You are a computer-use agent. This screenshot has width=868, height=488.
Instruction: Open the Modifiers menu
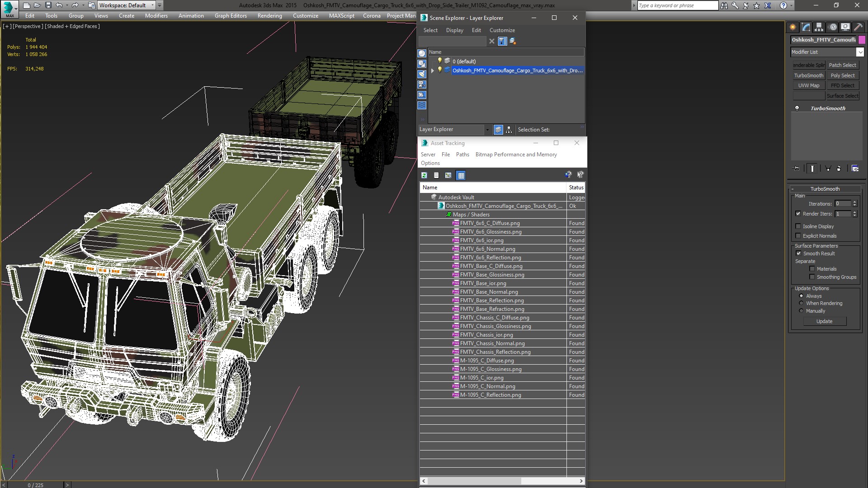(x=156, y=16)
